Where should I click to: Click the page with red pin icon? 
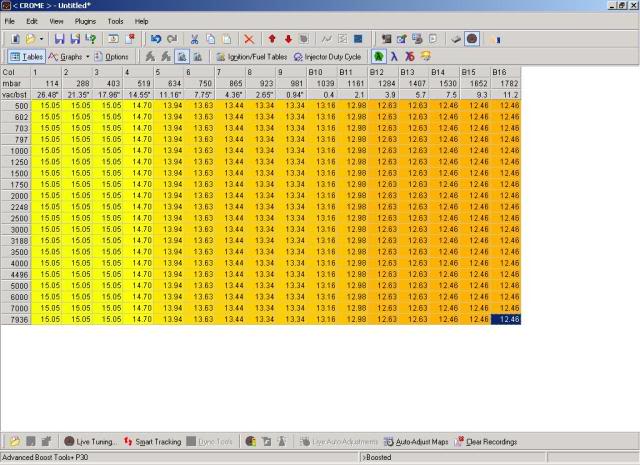(x=130, y=39)
